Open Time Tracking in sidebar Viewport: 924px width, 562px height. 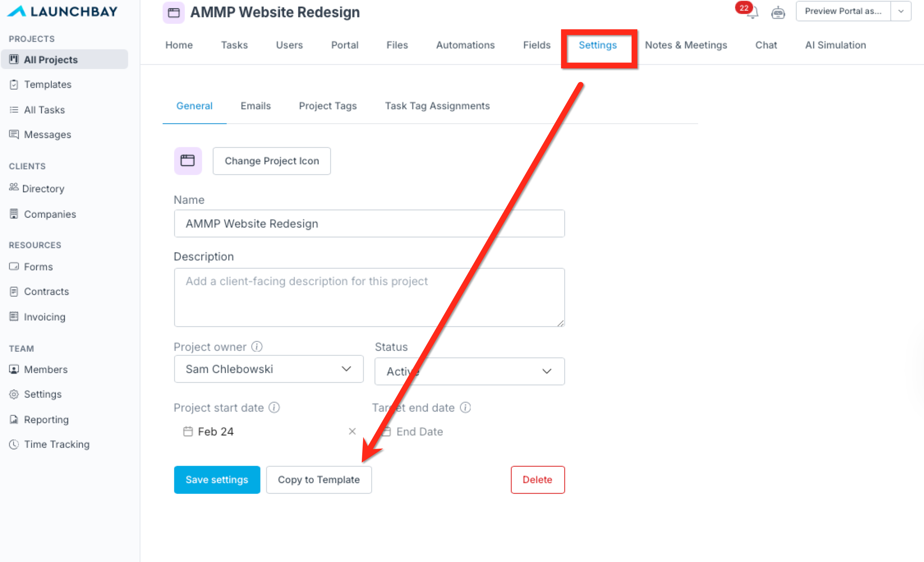click(x=56, y=444)
